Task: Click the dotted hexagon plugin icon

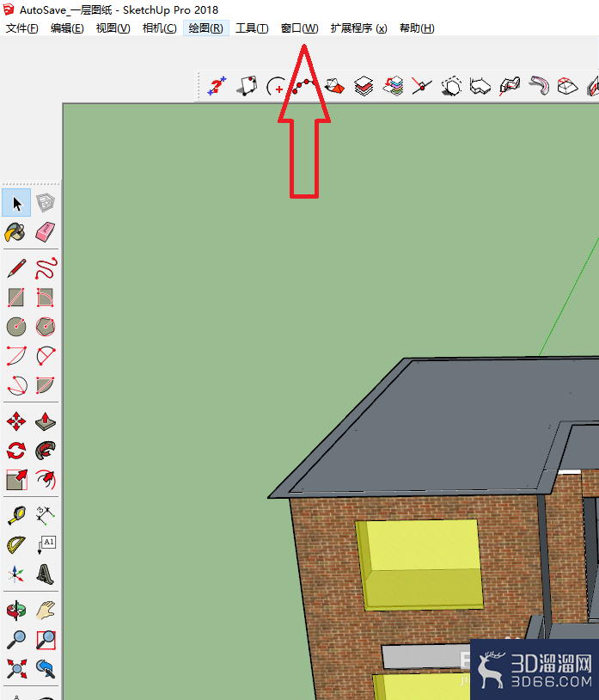Action: click(x=451, y=86)
